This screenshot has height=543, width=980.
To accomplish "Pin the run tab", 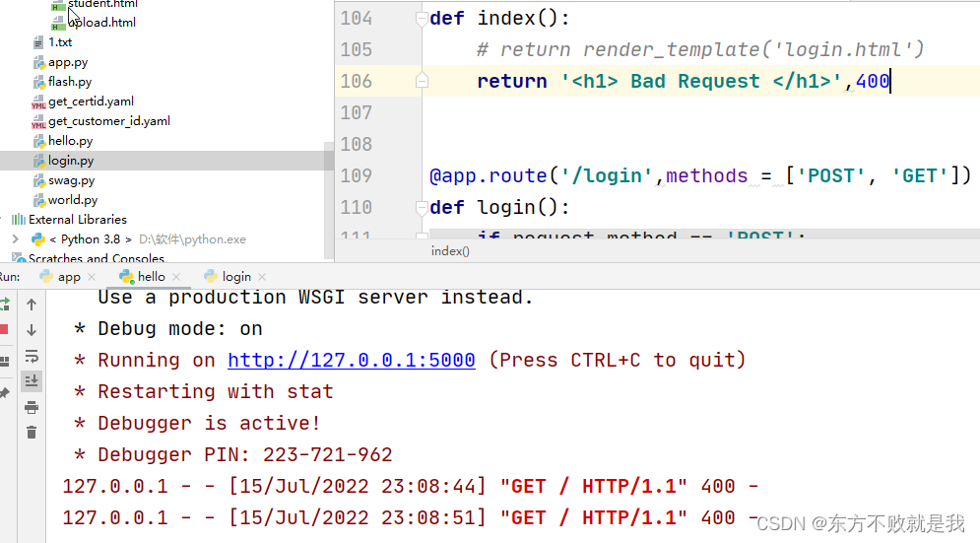I will pyautogui.click(x=5, y=393).
